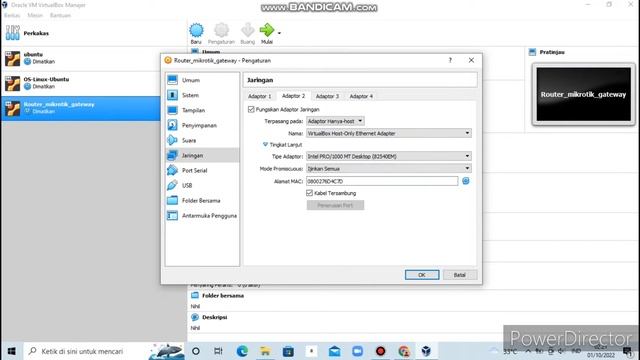This screenshot has width=640, height=360.
Task: Open Suara audio settings category
Action: coord(202,140)
